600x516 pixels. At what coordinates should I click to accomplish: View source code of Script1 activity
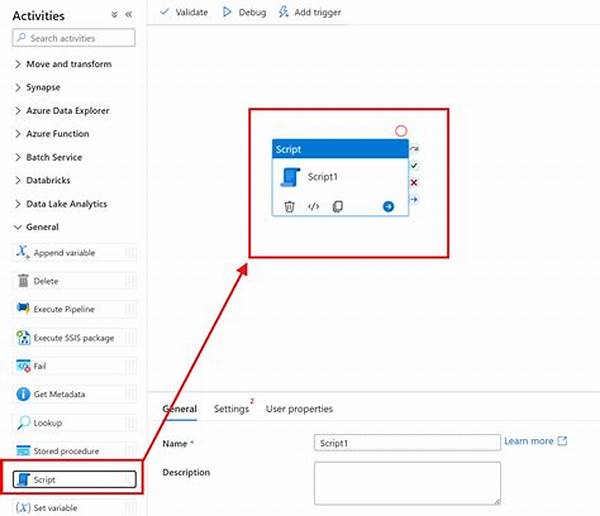pos(313,207)
